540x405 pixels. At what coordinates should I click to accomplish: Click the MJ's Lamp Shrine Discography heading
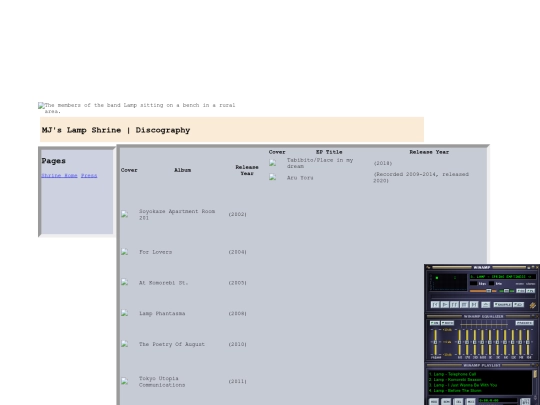pos(116,130)
